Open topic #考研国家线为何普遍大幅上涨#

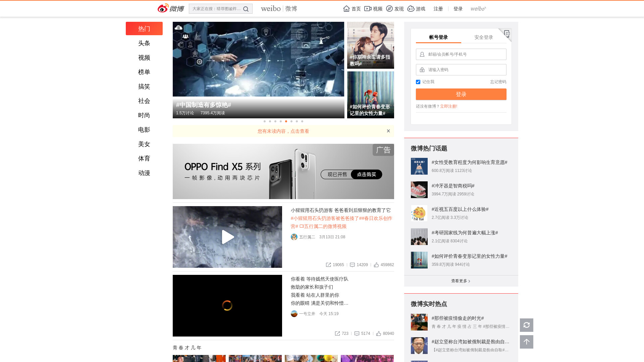(465, 233)
